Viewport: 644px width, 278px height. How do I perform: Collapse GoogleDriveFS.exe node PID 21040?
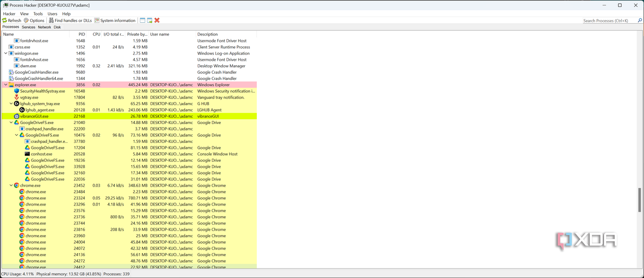[11, 123]
